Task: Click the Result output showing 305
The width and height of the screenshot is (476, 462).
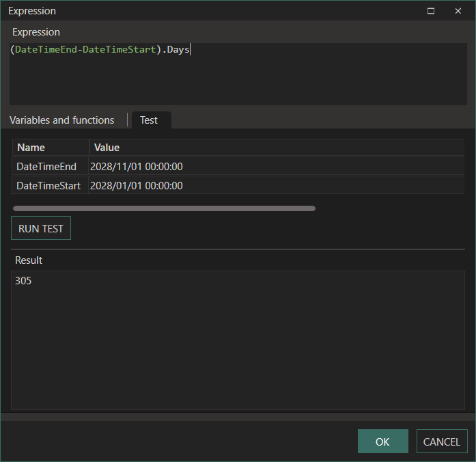Action: (23, 281)
